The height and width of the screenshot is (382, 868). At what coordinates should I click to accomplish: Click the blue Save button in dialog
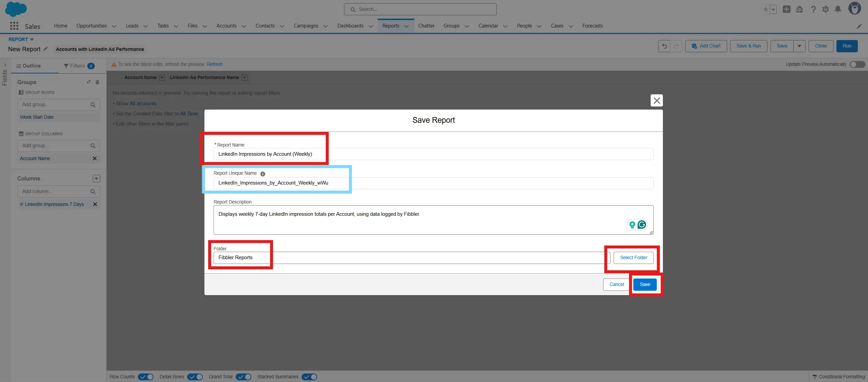645,284
